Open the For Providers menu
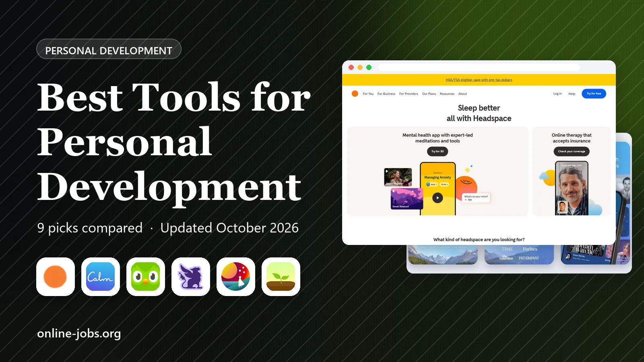Viewport: 644px width, 362px height. pyautogui.click(x=409, y=94)
